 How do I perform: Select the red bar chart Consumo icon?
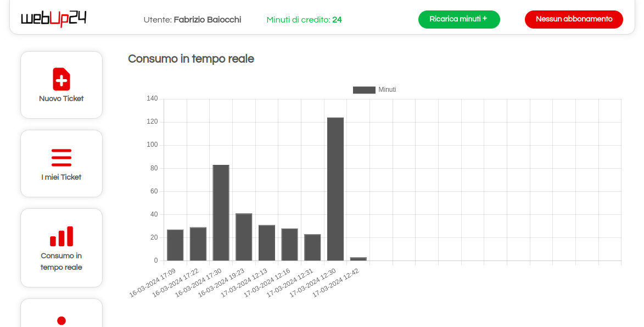[x=61, y=236]
